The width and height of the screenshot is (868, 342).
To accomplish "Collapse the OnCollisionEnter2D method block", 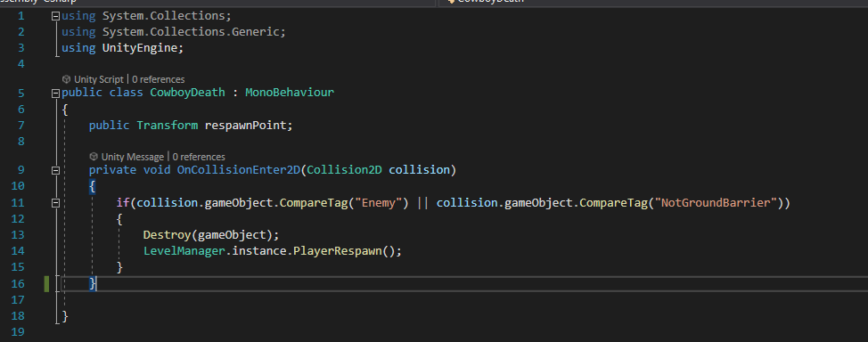I will tap(55, 170).
